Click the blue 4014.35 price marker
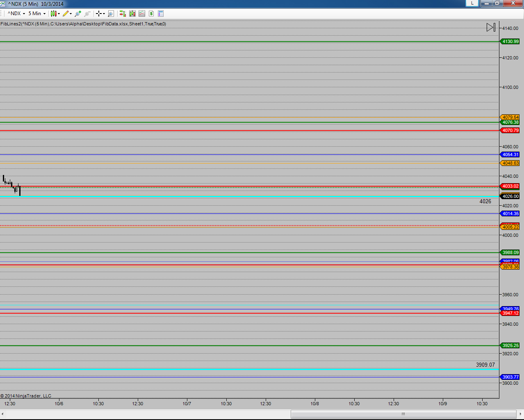524x420 pixels. point(510,213)
